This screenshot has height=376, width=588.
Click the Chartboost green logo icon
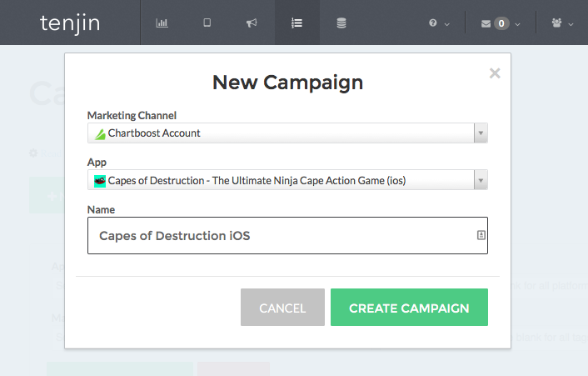click(100, 134)
